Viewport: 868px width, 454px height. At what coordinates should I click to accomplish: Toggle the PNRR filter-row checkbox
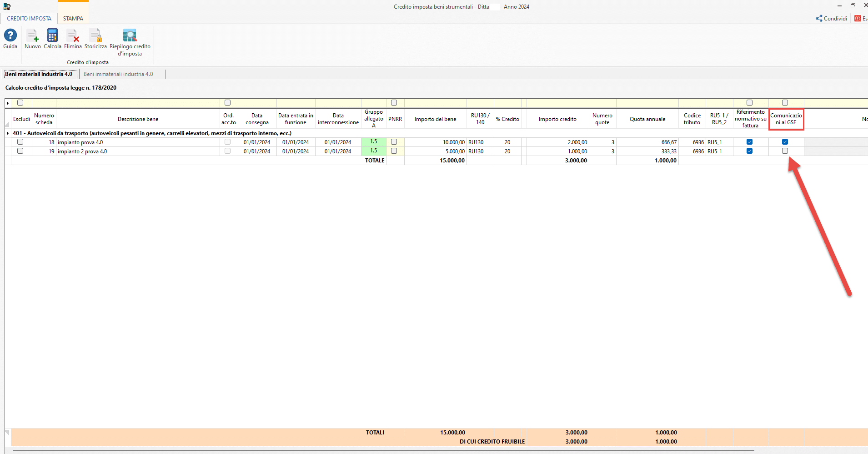394,103
